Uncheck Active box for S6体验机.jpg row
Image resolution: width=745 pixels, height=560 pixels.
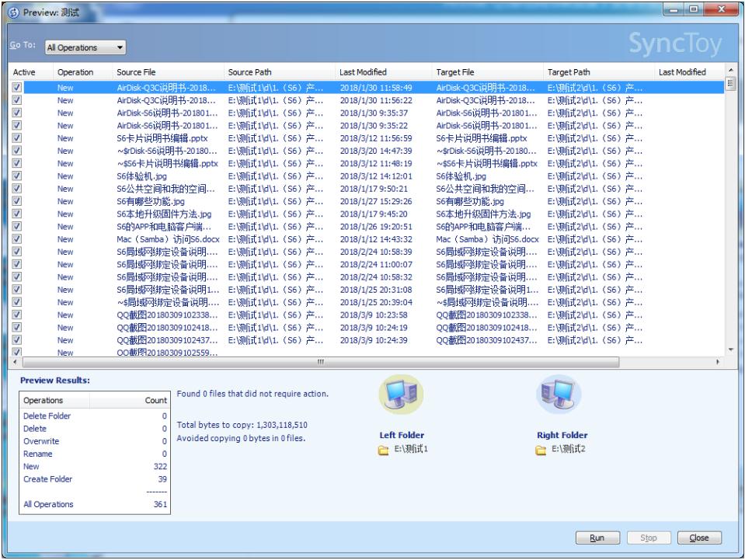17,176
